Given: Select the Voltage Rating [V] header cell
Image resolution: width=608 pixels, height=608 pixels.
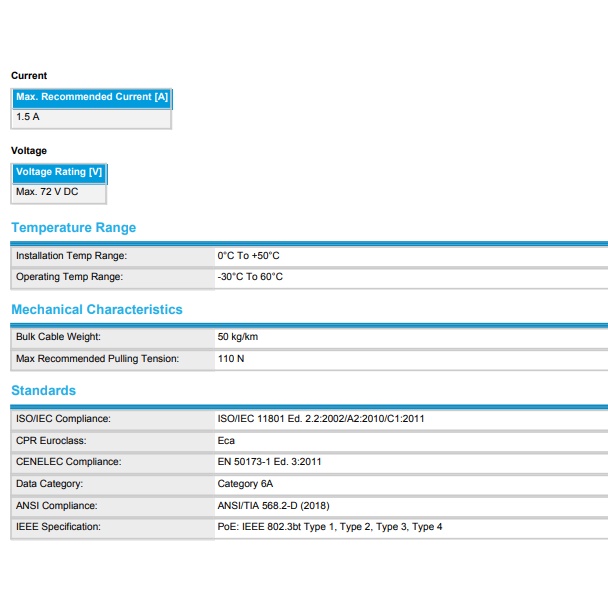Looking at the screenshot, I should tap(59, 172).
